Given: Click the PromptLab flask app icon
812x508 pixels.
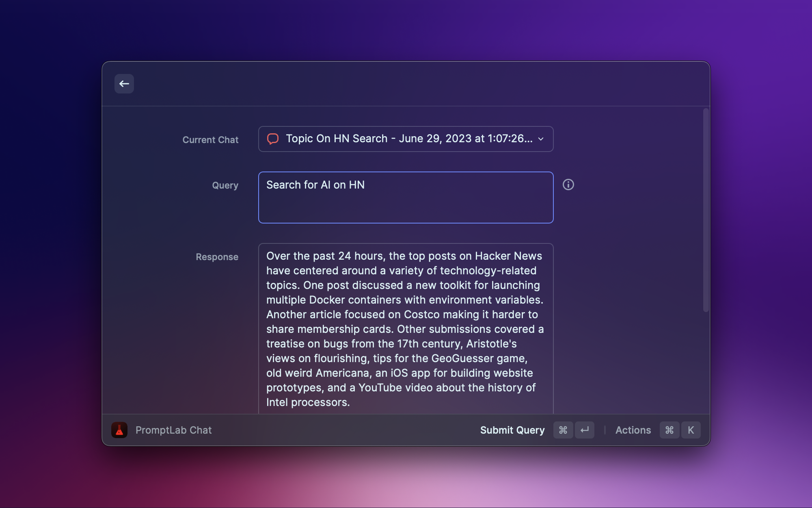Looking at the screenshot, I should [x=119, y=430].
